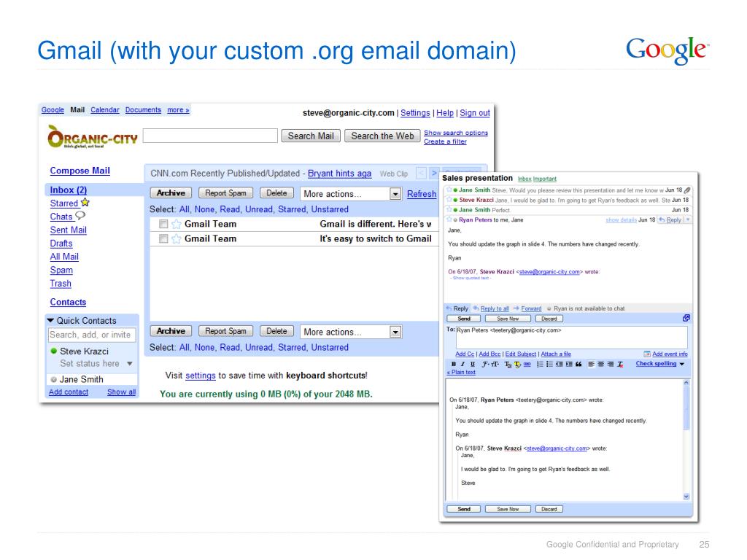
Task: Click the scroll-up arrow of the reply body
Action: (686, 382)
